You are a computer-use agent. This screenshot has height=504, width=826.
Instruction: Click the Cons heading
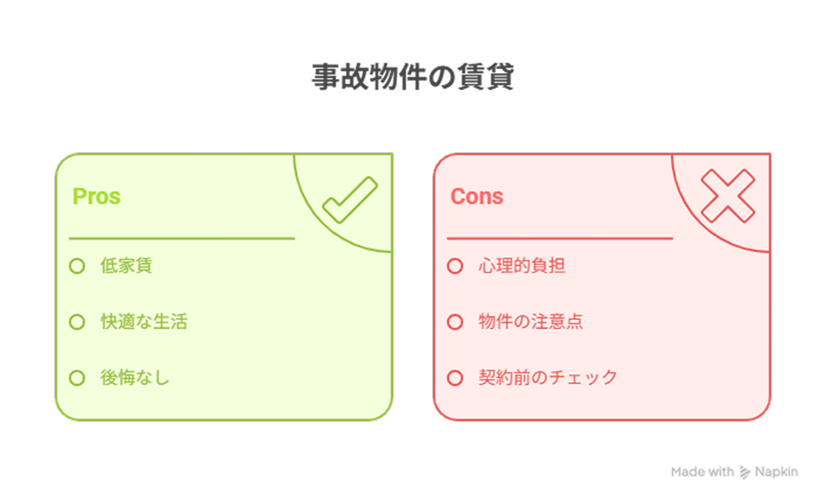coord(477,197)
